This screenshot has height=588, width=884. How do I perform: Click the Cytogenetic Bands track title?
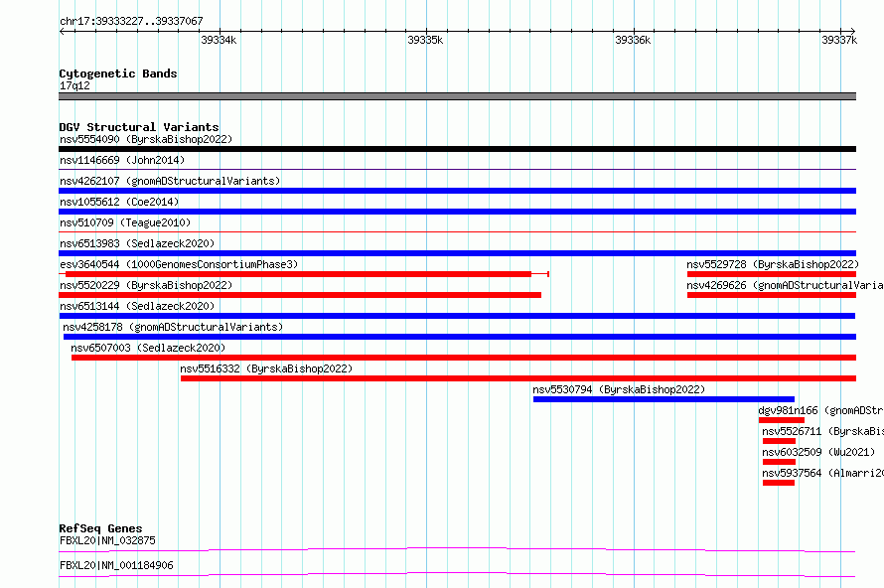tap(118, 73)
